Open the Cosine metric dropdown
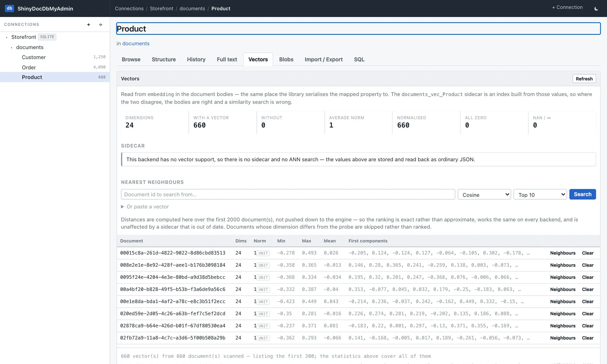Image resolution: width=607 pixels, height=364 pixels. click(484, 194)
